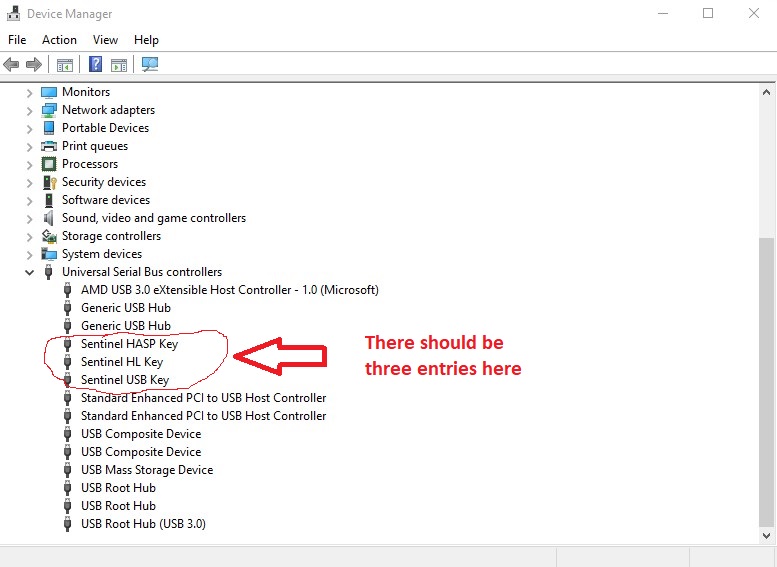This screenshot has width=777, height=567.
Task: Click the USB icon beside USB Mass Storage Device
Action: (x=67, y=470)
